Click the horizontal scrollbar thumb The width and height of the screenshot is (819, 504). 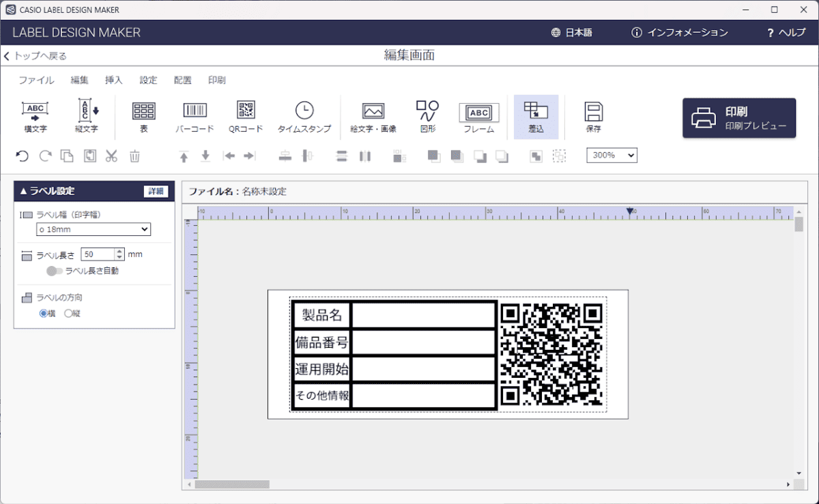pyautogui.click(x=232, y=484)
